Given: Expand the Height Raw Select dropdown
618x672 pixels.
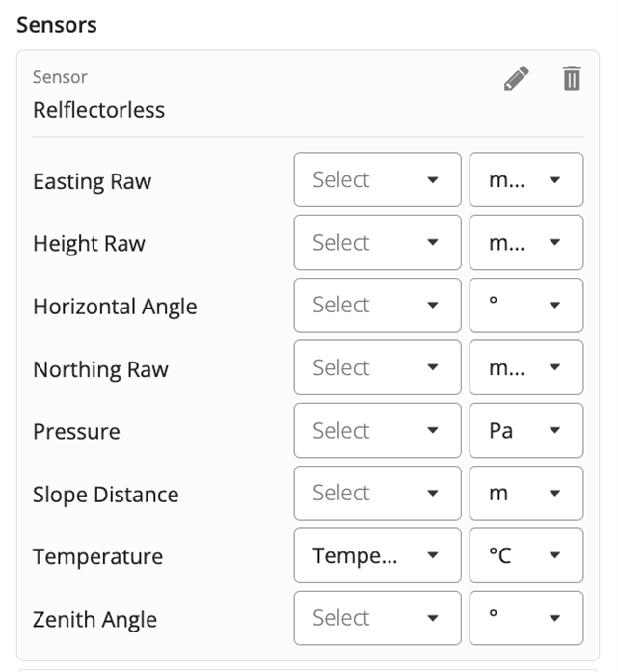Looking at the screenshot, I should [378, 243].
